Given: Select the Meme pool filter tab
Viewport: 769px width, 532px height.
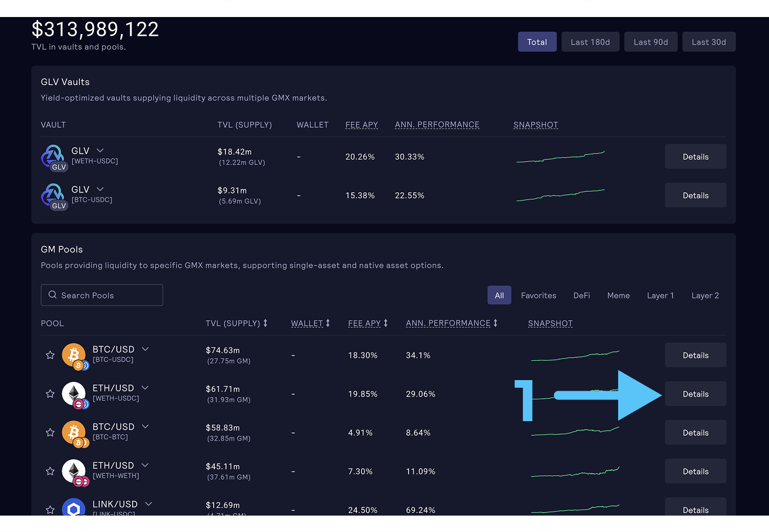Looking at the screenshot, I should [618, 295].
